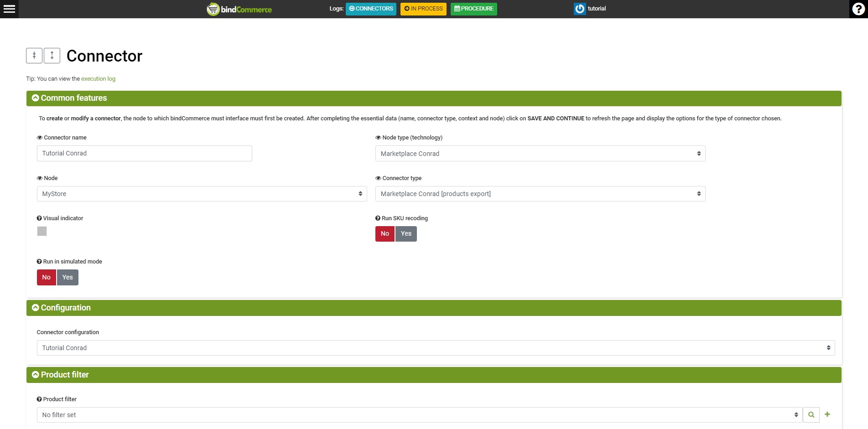Image resolution: width=868 pixels, height=429 pixels.
Task: Click the search icon beside Product filter
Action: [x=811, y=415]
